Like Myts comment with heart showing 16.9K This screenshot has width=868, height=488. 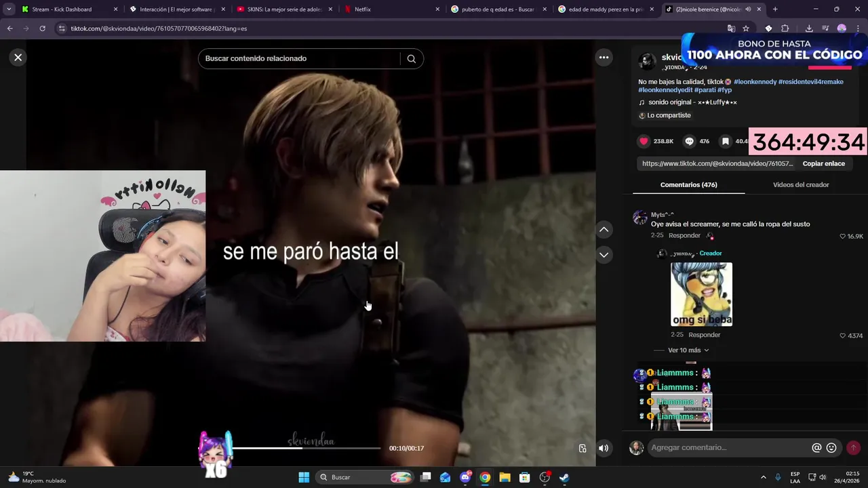[843, 236]
